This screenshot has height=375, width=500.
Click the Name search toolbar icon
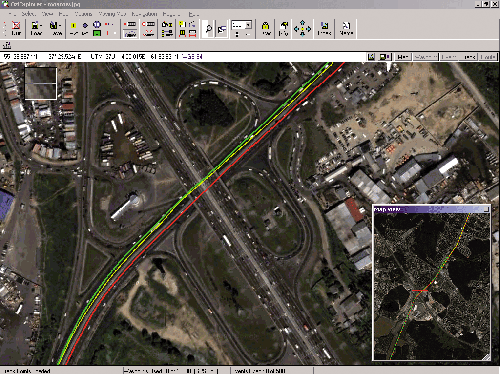coord(346,28)
